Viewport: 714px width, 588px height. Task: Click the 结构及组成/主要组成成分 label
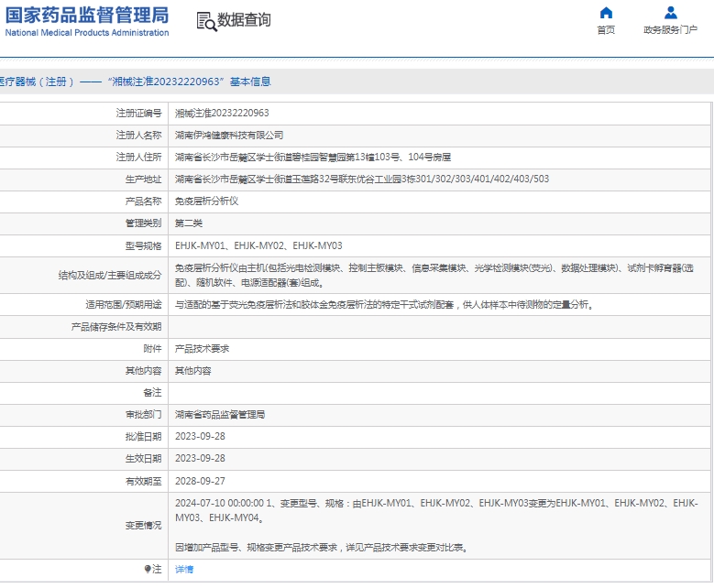point(110,276)
